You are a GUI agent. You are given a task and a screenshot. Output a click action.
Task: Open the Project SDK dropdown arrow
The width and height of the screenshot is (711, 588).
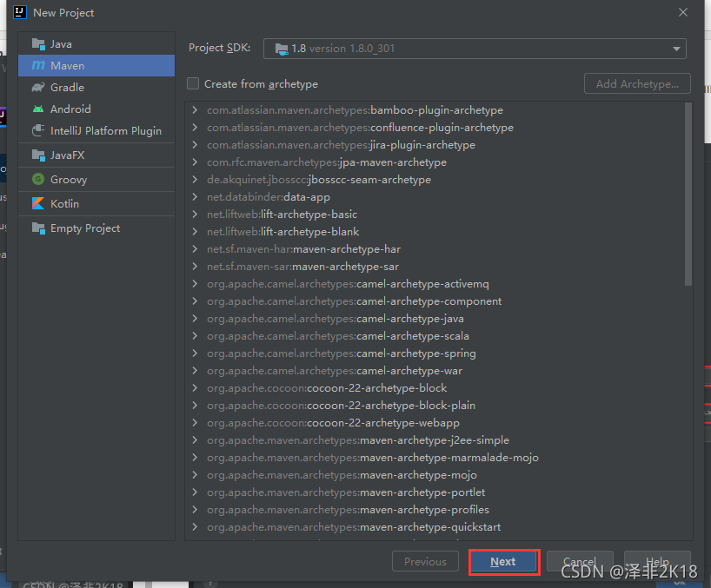(x=676, y=49)
